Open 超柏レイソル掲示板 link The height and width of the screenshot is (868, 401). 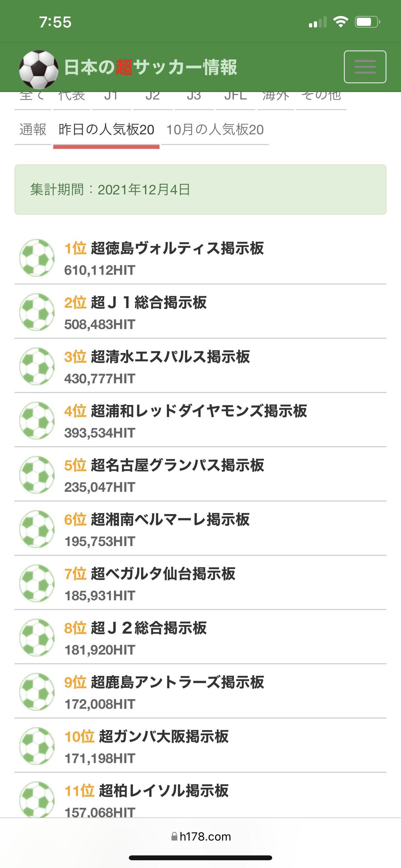pyautogui.click(x=163, y=790)
